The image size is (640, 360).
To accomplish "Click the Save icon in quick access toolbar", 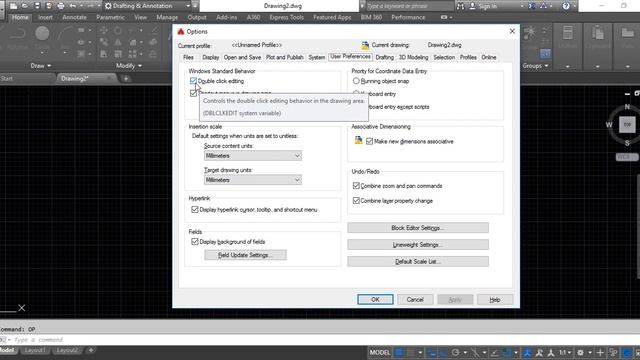I will click(x=37, y=6).
